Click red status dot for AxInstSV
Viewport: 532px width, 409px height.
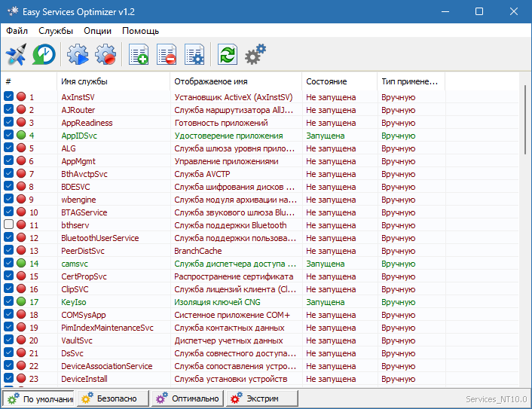21,96
